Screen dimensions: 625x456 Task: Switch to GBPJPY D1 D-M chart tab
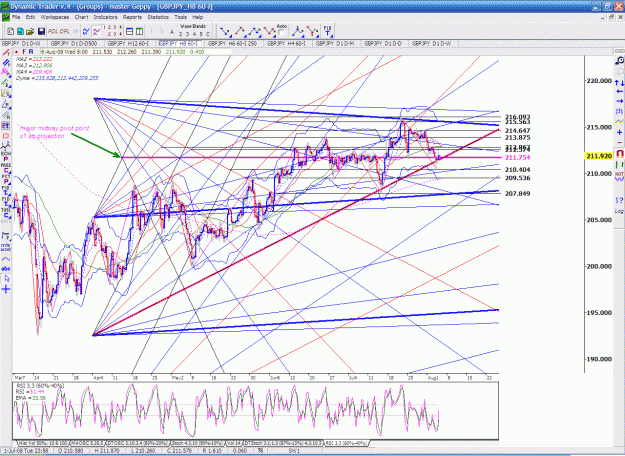tap(335, 43)
